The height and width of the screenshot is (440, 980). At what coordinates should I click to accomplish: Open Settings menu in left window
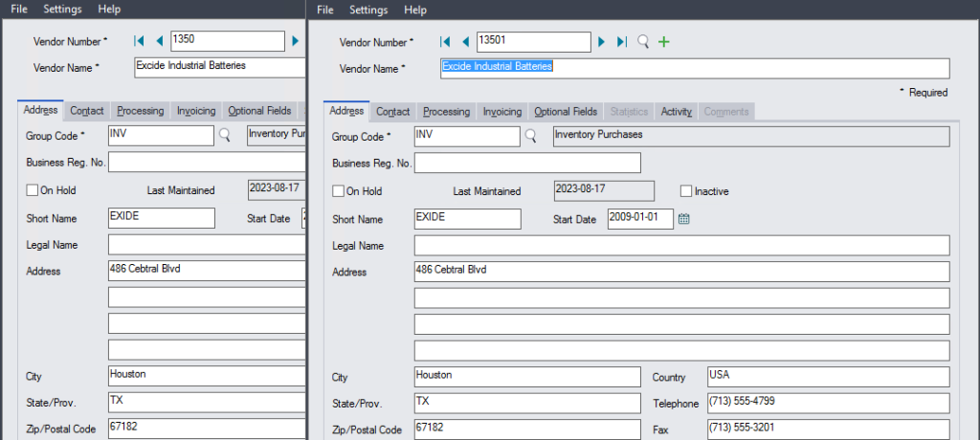pos(62,10)
